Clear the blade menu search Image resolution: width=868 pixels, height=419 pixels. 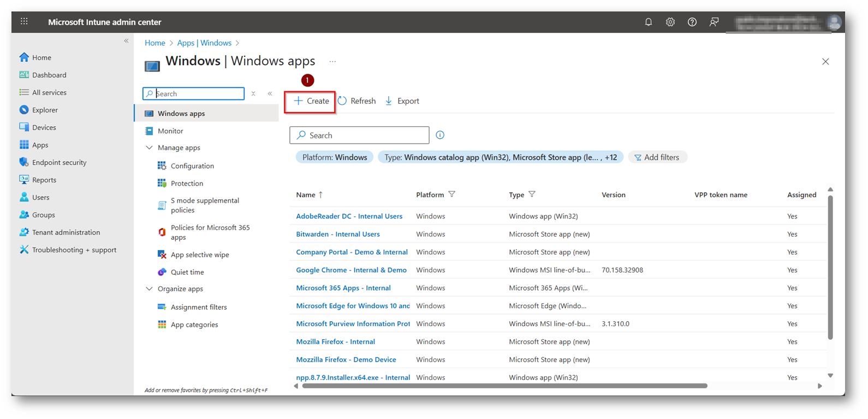pos(253,93)
